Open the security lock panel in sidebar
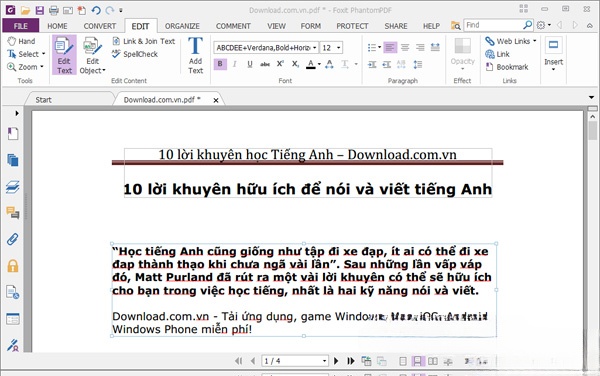Viewport: 600px width, 376px height. tap(13, 266)
